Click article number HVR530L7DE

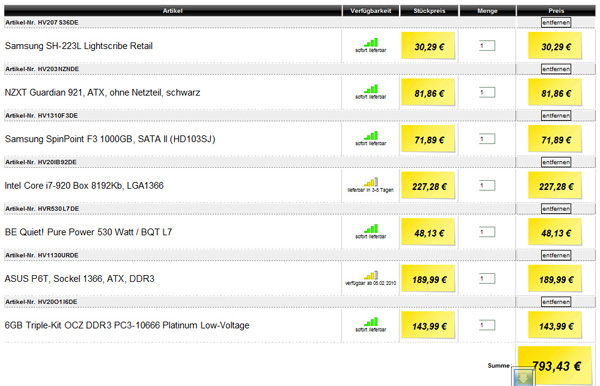coord(58,208)
